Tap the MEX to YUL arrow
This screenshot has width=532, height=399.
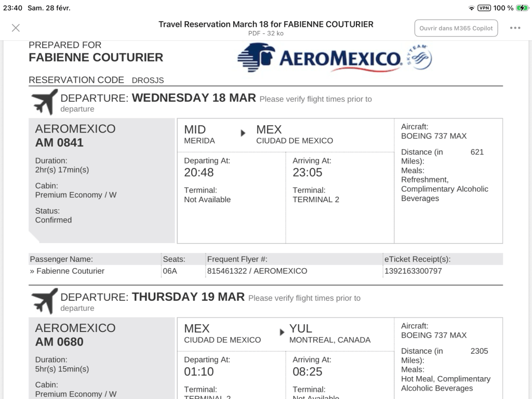click(282, 332)
